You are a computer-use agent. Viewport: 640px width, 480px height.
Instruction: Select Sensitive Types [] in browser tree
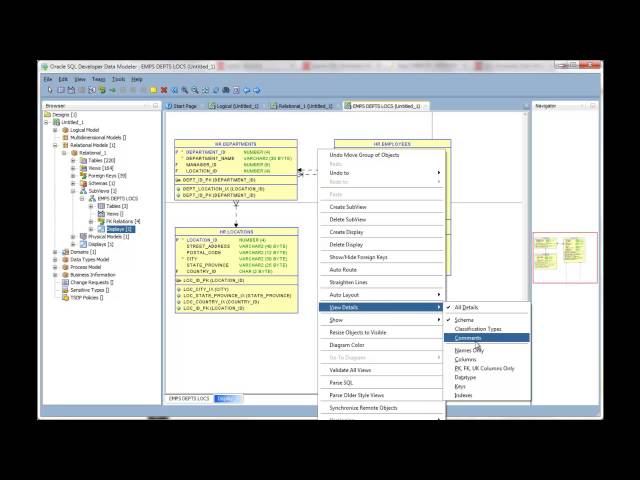click(x=90, y=290)
